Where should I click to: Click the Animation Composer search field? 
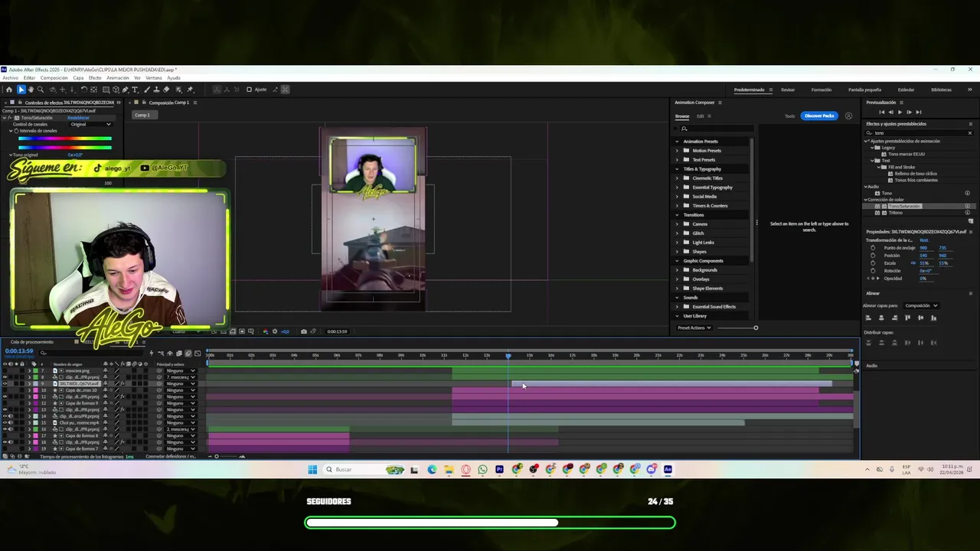(x=716, y=129)
